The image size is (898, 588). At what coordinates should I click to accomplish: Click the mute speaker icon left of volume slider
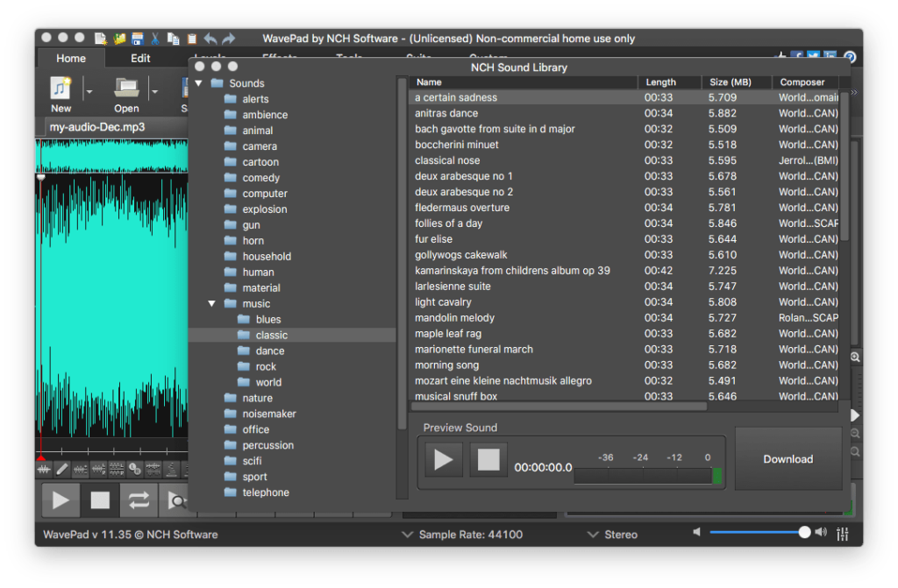pyautogui.click(x=696, y=533)
